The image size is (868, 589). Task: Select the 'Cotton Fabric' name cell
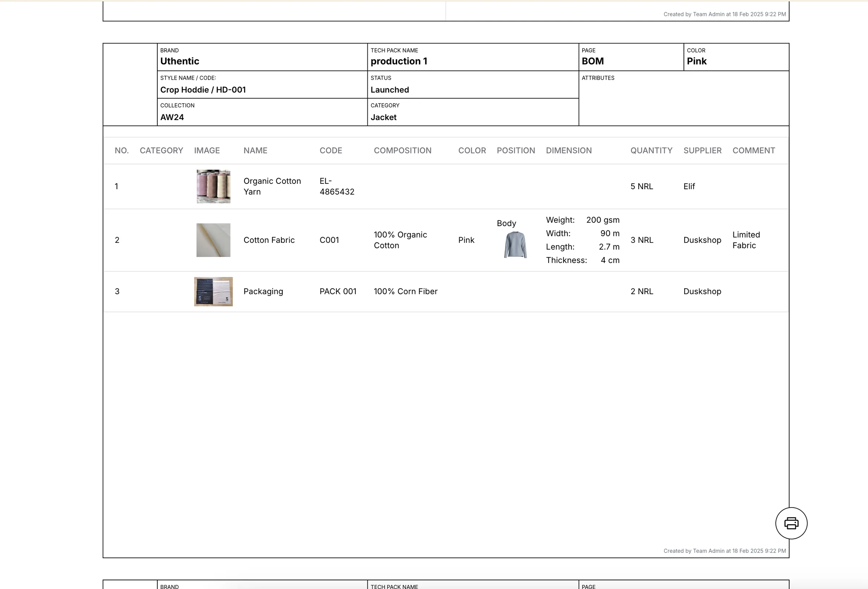coord(269,240)
